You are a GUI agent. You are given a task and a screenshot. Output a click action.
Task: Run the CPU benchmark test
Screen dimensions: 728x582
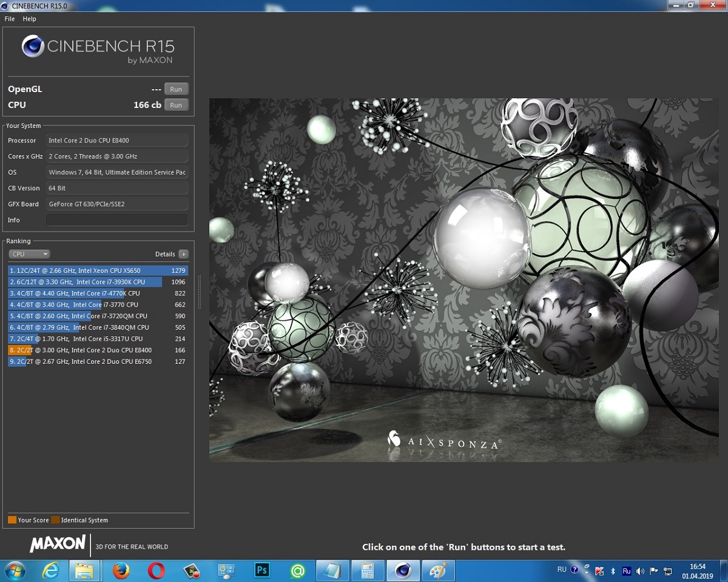pyautogui.click(x=176, y=105)
